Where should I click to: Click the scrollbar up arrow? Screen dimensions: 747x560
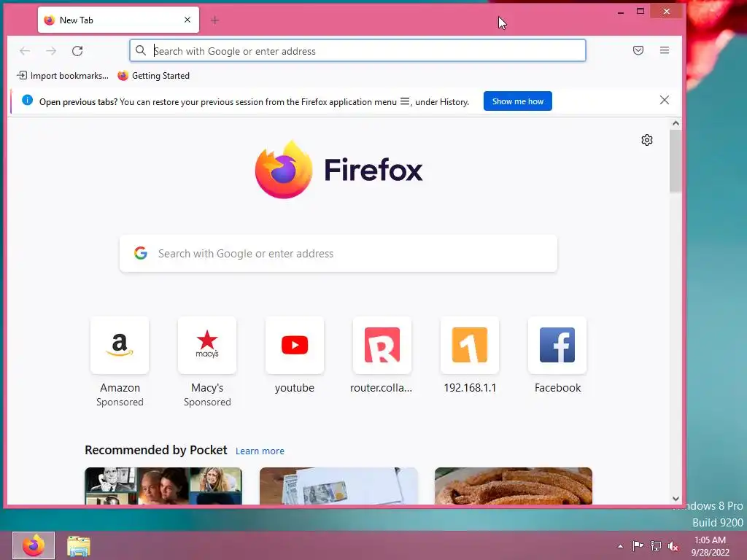(x=676, y=123)
